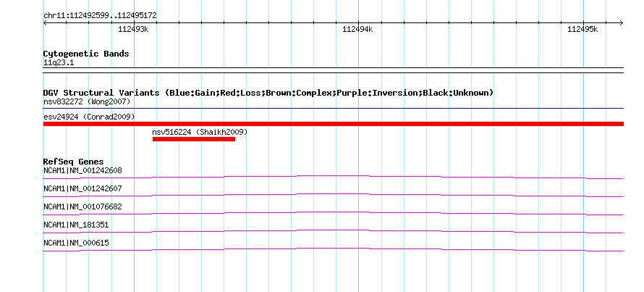Image resolution: width=644 pixels, height=292 pixels.
Task: Click the magenta line under NCAM1|NM_001242607
Action: pos(333,195)
